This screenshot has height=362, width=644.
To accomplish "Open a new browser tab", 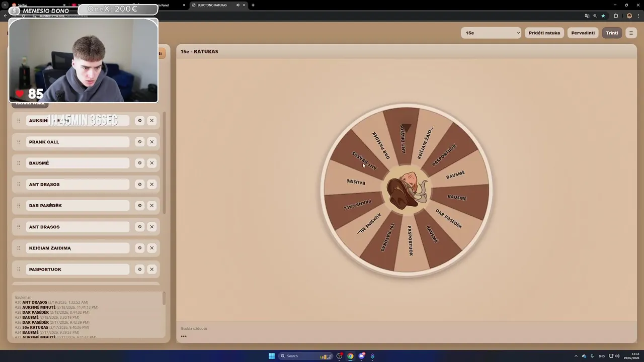I will coord(253,5).
